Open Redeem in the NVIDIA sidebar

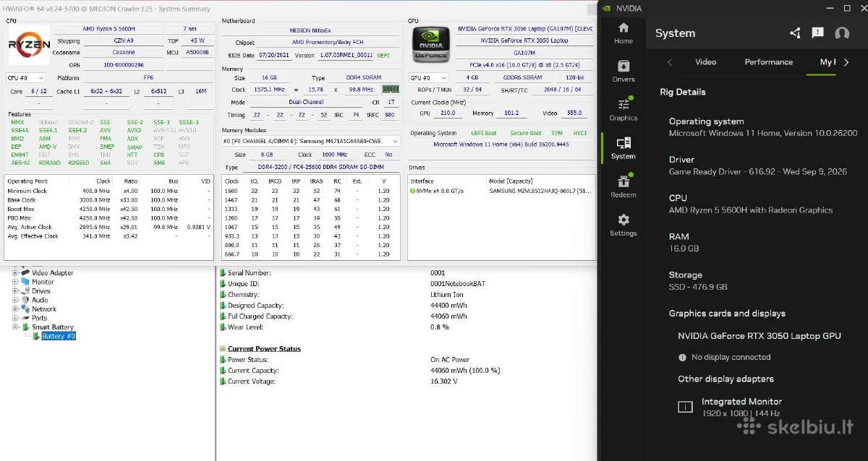pos(623,186)
